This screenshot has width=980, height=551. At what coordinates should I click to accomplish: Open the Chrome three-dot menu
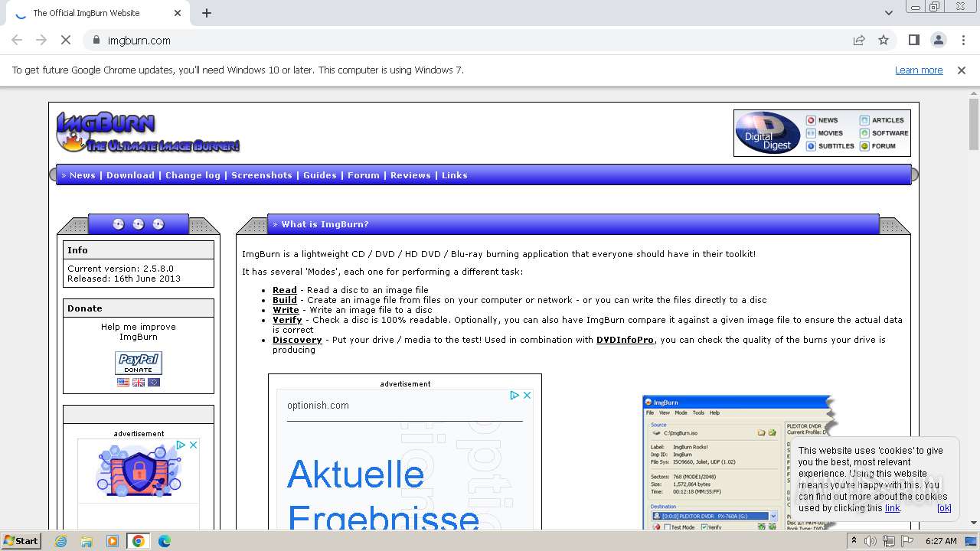tap(963, 41)
